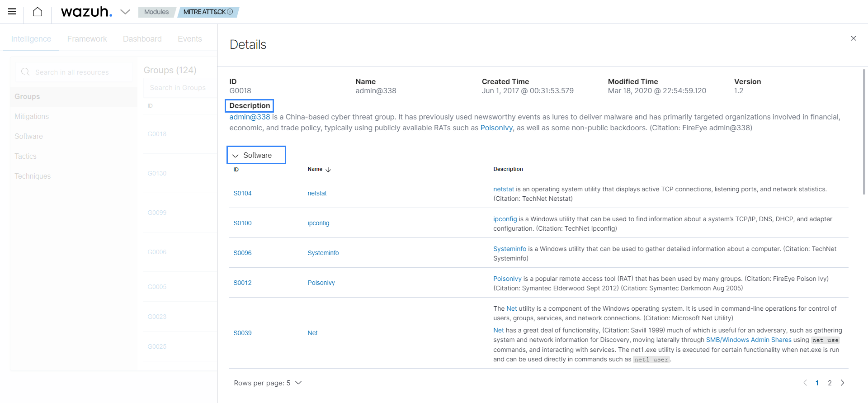Screen dimensions: 868x403
Task: Open group G0006 in the list
Action: point(157,252)
